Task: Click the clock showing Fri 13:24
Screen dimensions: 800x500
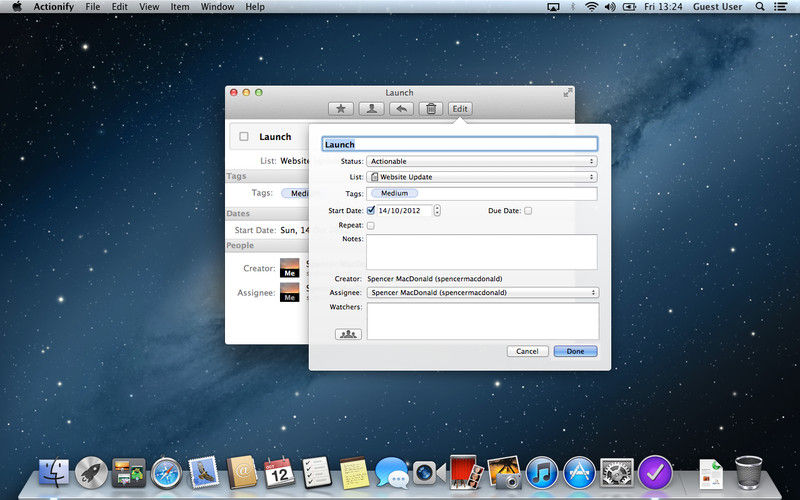Action: tap(663, 7)
